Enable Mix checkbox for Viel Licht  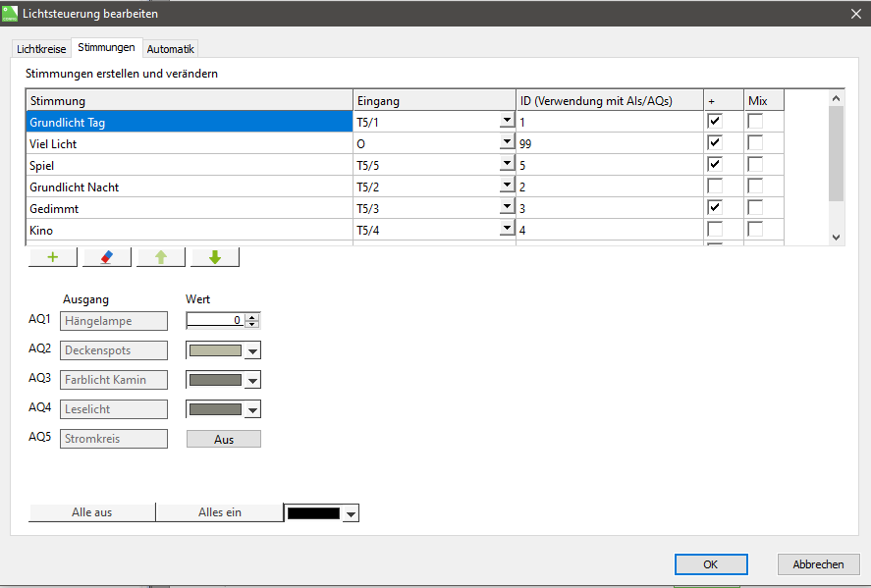click(x=755, y=143)
